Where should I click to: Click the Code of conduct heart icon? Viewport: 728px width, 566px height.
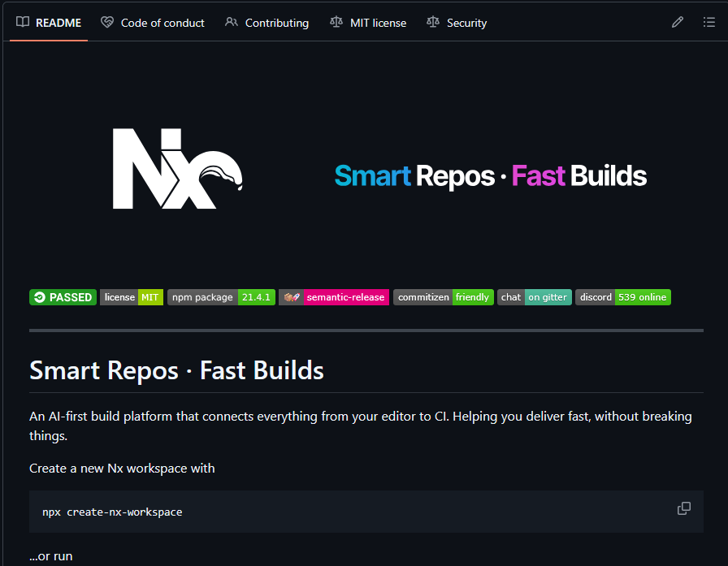(x=107, y=22)
